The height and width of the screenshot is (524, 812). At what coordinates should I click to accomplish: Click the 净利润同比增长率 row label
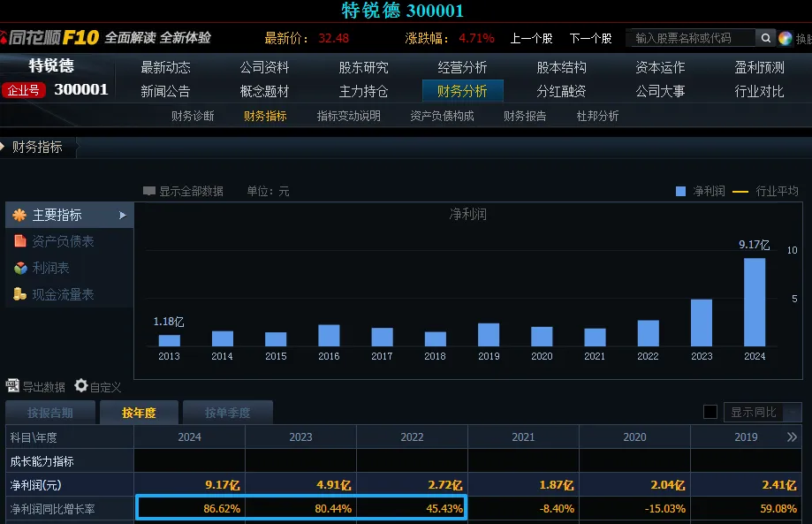[53, 509]
